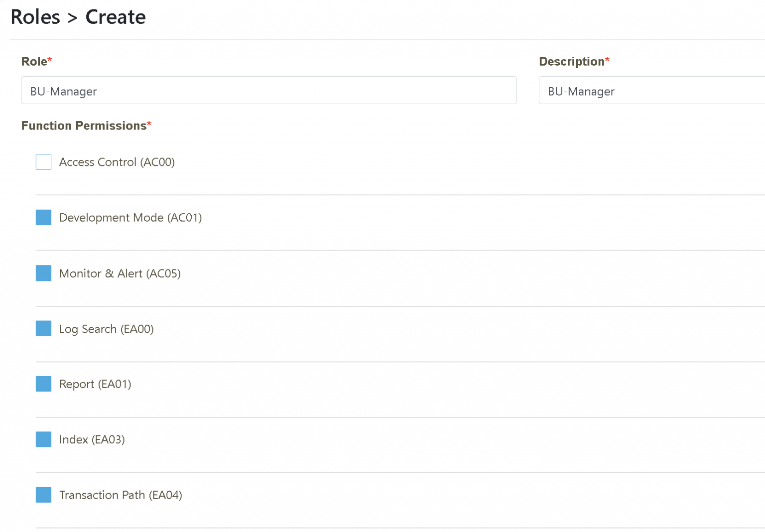Screen dimensions: 765x532
Task: Click the Monitor & Alert (AC05) label text
Action: [120, 273]
